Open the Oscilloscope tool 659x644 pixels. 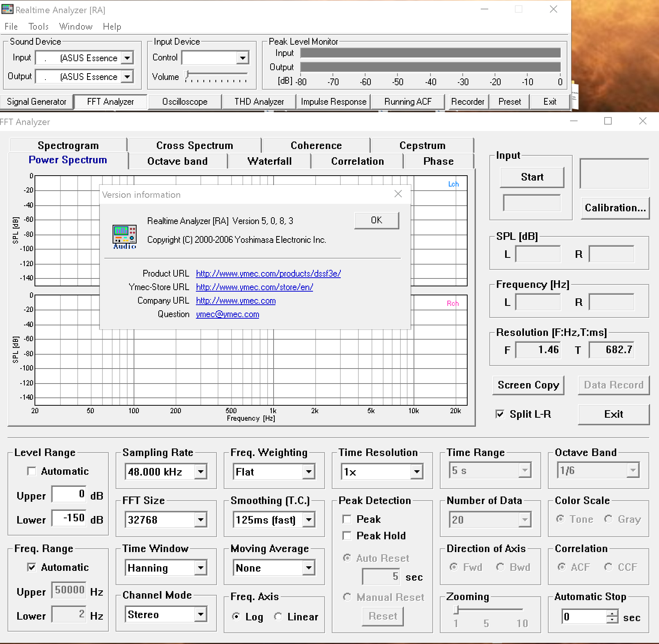(185, 102)
